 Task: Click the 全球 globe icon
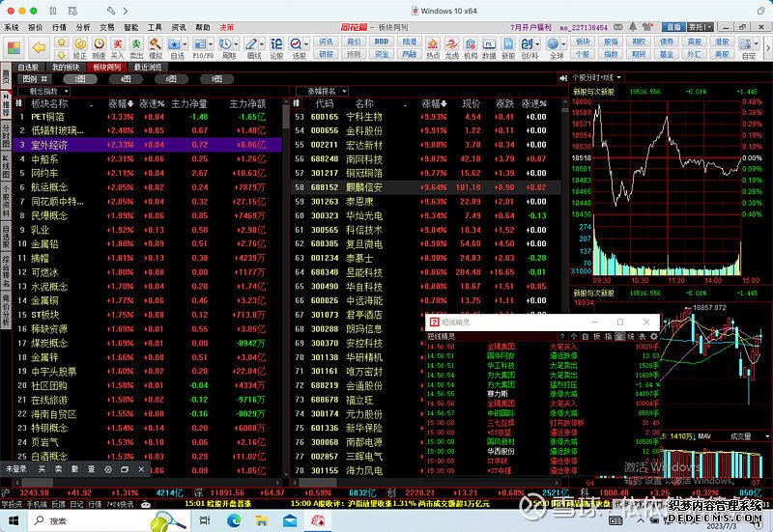tap(553, 47)
